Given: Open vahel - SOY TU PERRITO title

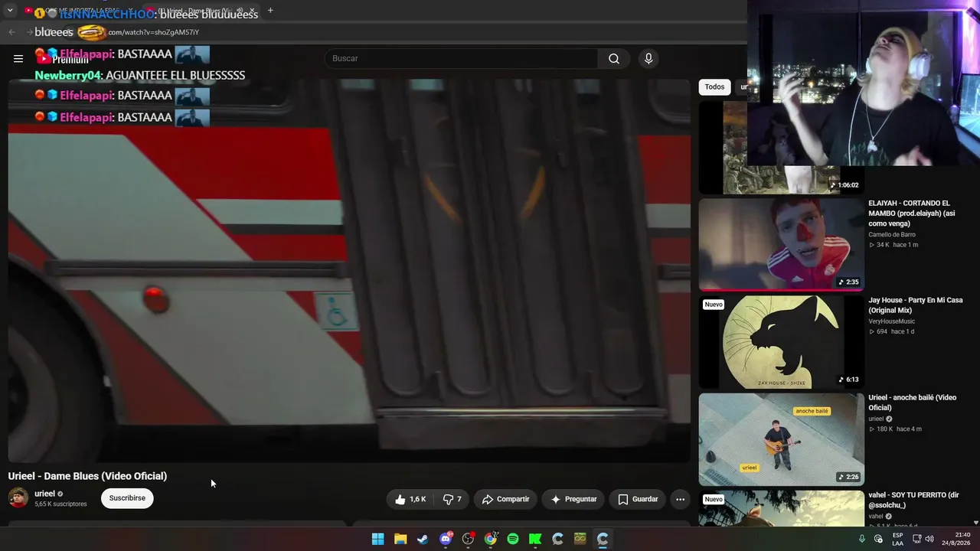Looking at the screenshot, I should click(913, 500).
